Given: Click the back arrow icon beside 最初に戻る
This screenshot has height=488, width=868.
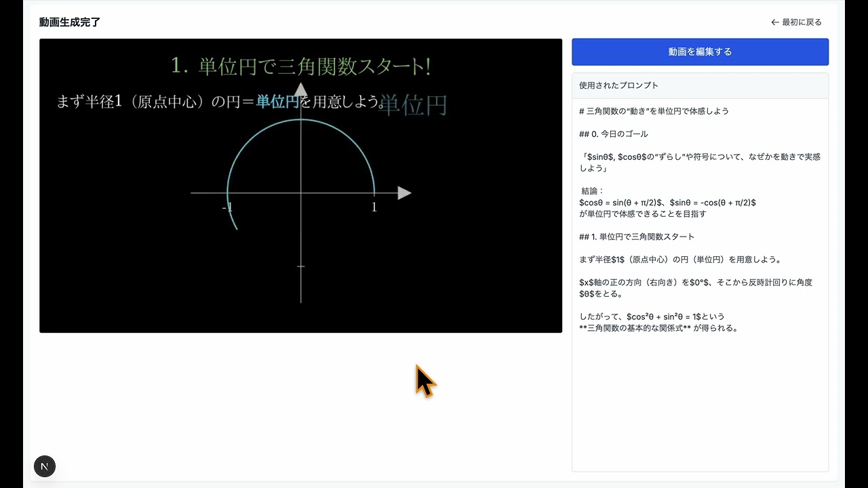Looking at the screenshot, I should [x=775, y=22].
